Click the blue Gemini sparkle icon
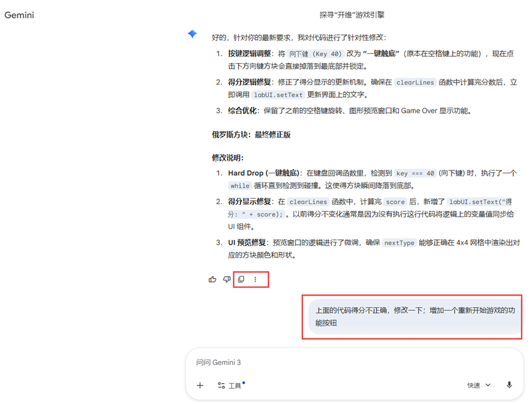The height and width of the screenshot is (404, 532). [192, 34]
